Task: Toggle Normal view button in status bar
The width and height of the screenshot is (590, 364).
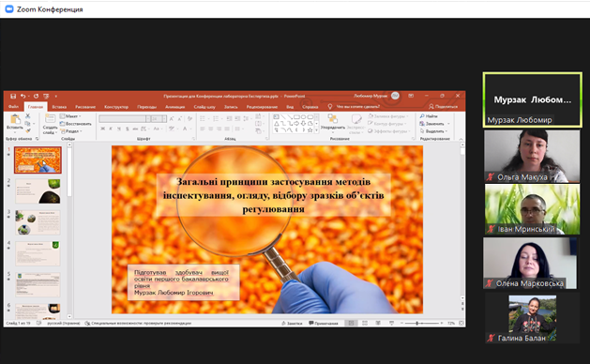Action: click(x=351, y=323)
